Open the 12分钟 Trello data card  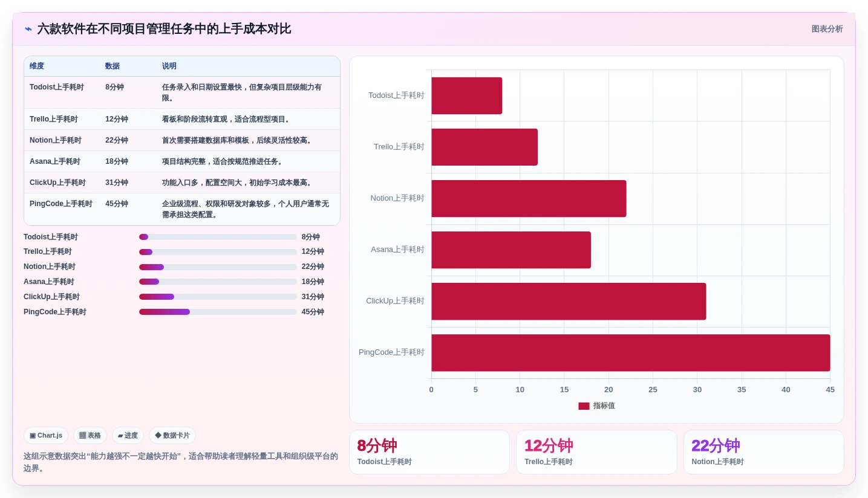pyautogui.click(x=596, y=452)
